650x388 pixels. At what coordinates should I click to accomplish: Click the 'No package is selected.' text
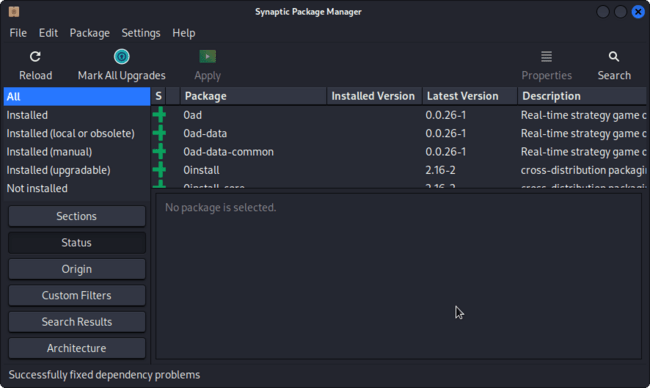[221, 207]
